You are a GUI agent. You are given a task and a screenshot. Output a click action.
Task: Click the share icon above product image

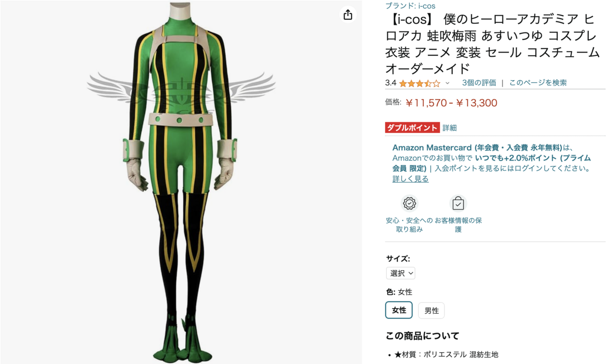pos(348,15)
